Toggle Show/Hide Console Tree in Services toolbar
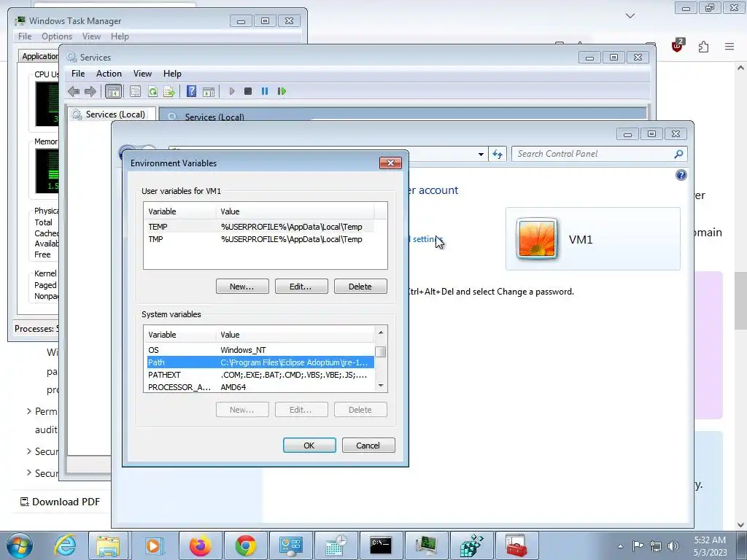This screenshot has width=747, height=560. pyautogui.click(x=113, y=91)
